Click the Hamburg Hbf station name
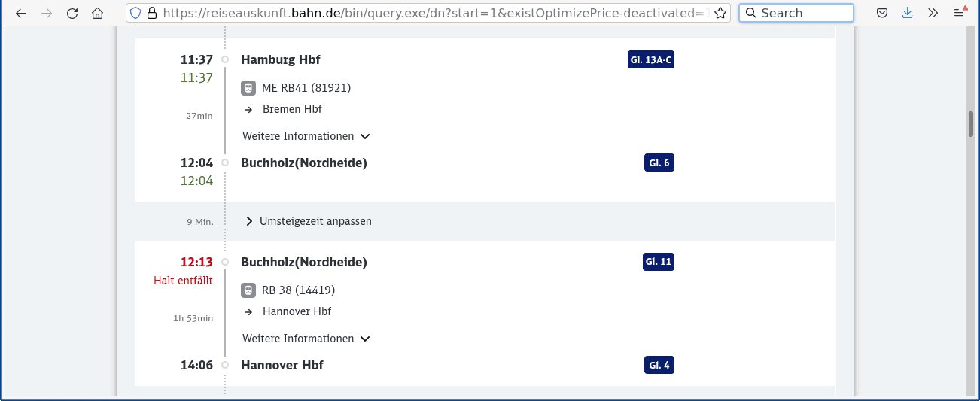The height and width of the screenshot is (401, 980). pyautogui.click(x=280, y=60)
